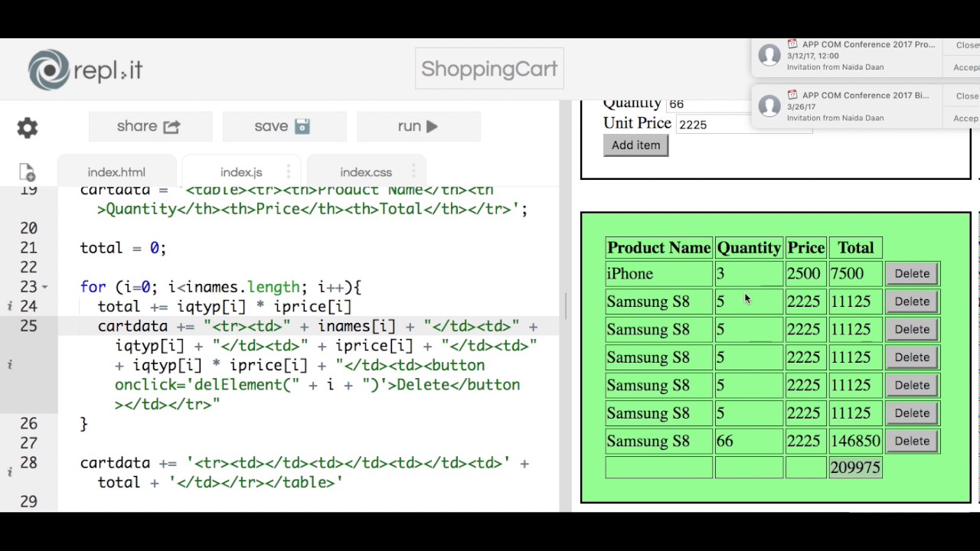Click the calendar icon on the 3/12/17 invitation

click(x=792, y=44)
